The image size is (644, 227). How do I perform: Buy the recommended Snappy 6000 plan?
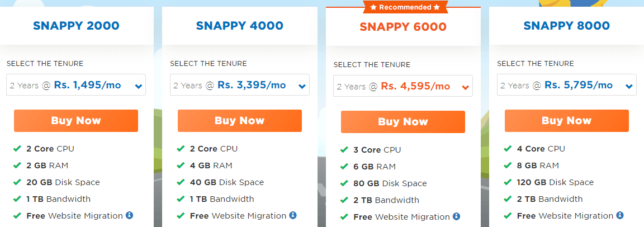point(403,122)
